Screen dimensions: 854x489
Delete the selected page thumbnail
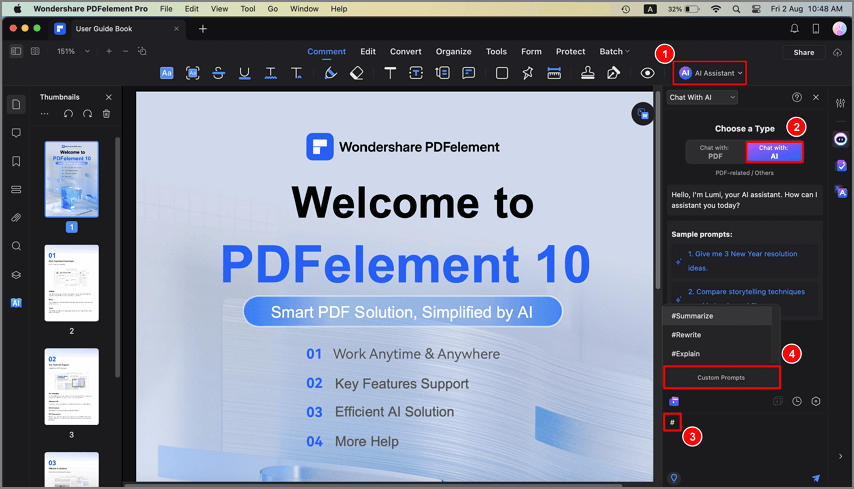(x=107, y=114)
